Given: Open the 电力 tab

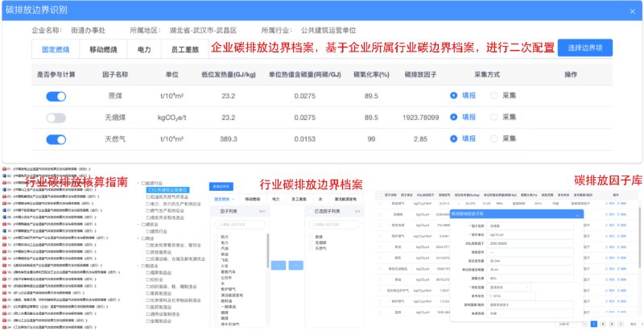Looking at the screenshot, I should pos(143,49).
